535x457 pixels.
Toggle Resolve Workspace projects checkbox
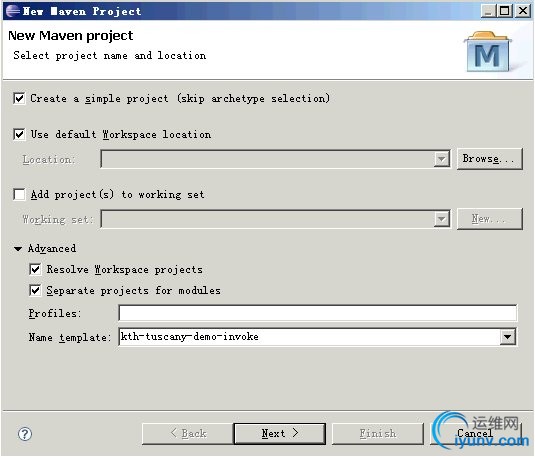coord(35,270)
